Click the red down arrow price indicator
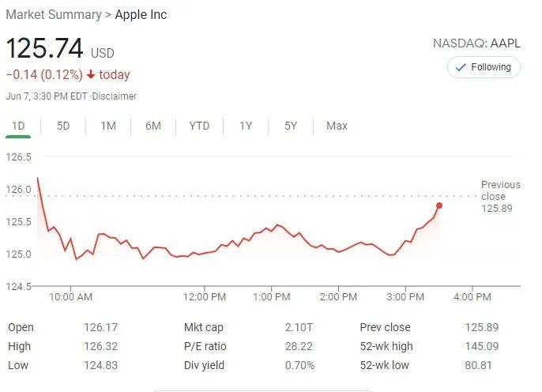Viewport: 542px width, 392px height. click(x=92, y=75)
